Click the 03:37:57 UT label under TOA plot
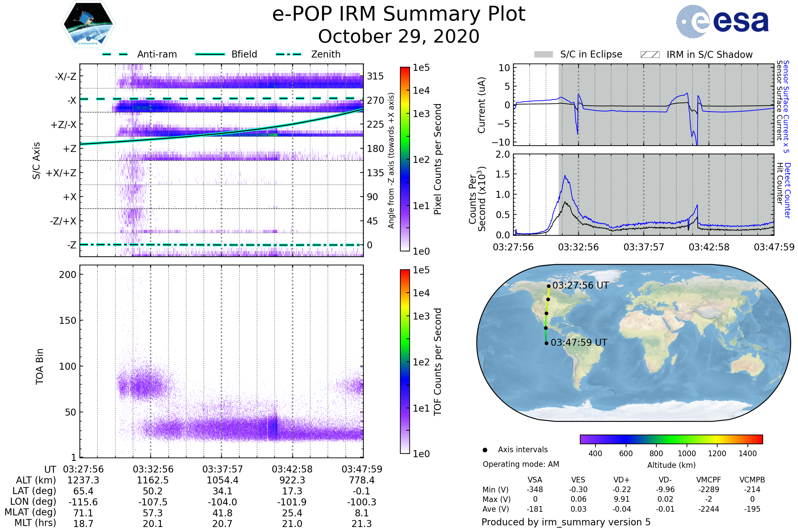798x532 pixels. pos(222,469)
